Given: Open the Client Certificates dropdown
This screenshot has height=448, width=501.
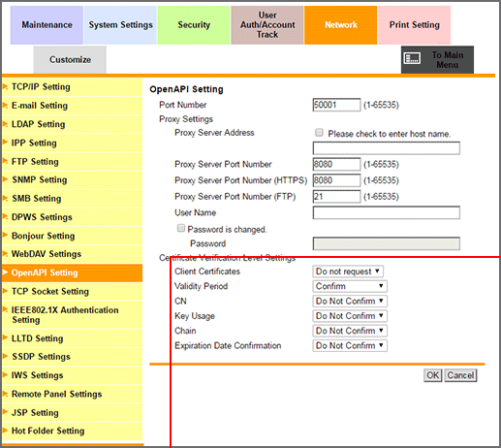Looking at the screenshot, I should pyautogui.click(x=348, y=272).
